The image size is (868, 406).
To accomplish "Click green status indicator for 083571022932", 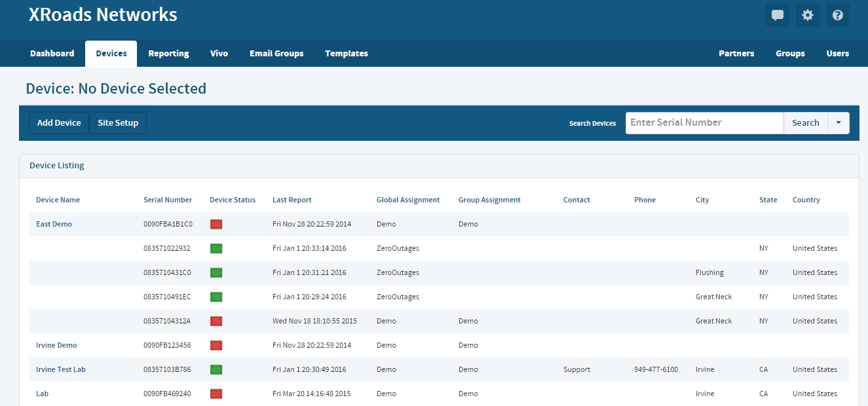I will tap(216, 248).
